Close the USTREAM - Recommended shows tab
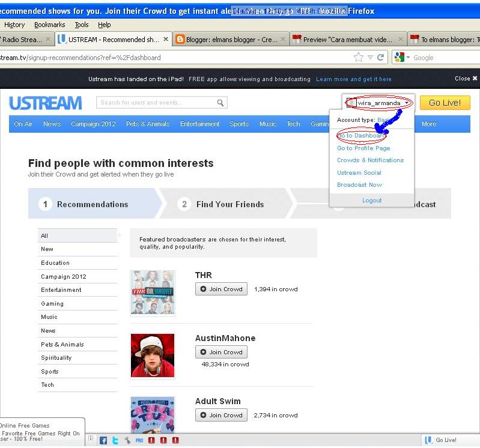 click(x=166, y=39)
